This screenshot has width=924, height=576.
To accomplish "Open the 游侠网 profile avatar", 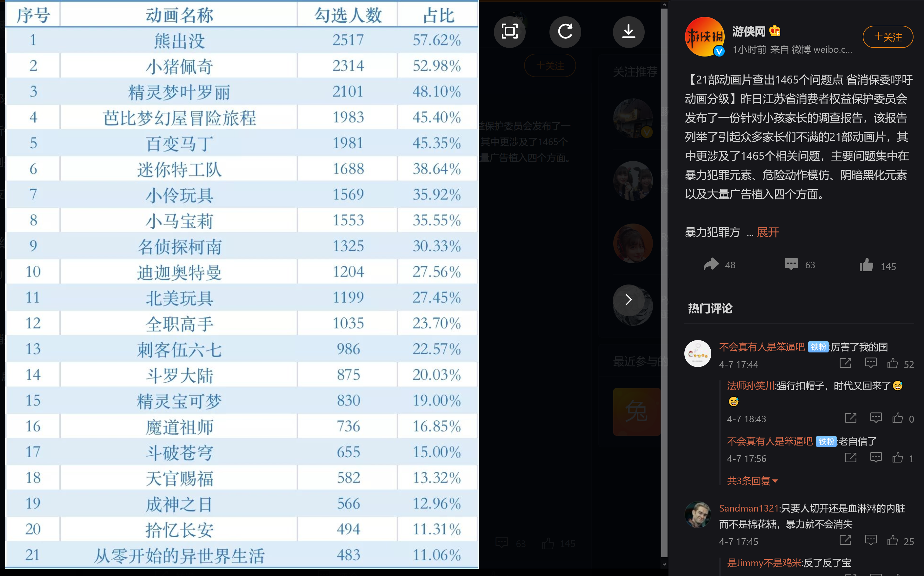I will coord(705,37).
